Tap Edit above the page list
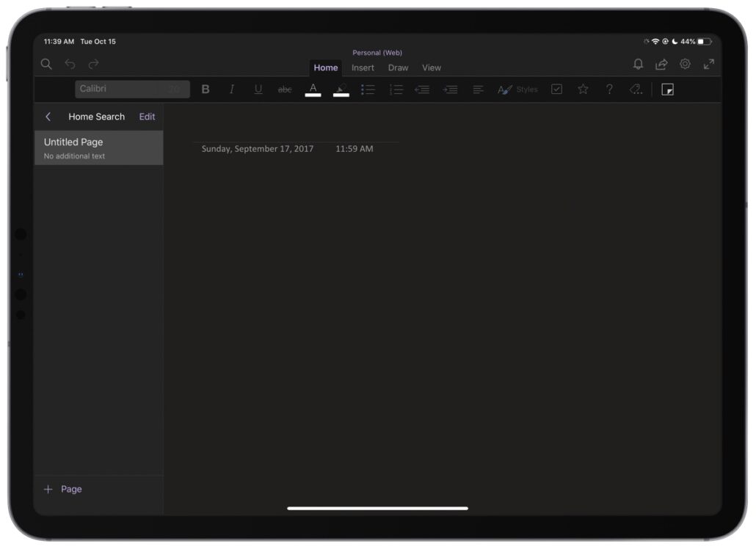Viewport: 756px width, 549px height. (x=146, y=116)
